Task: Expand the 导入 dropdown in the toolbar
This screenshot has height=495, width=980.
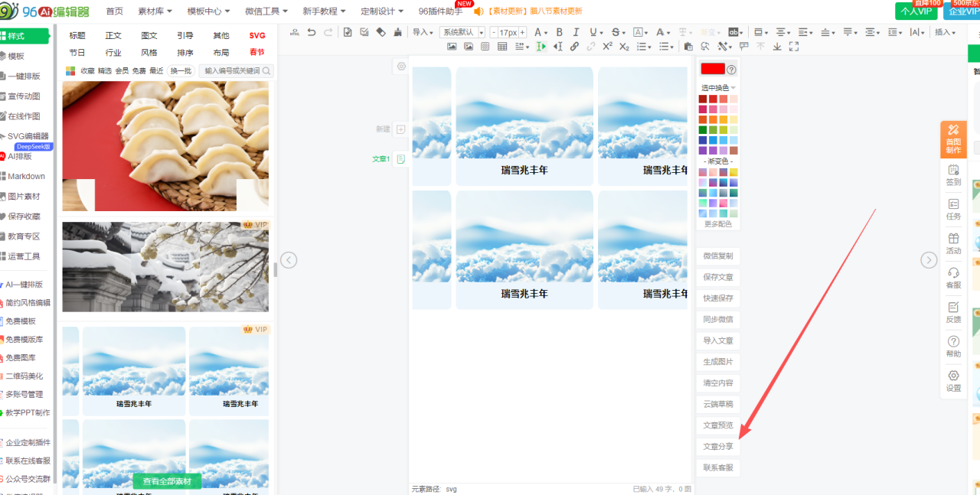Action: (x=423, y=32)
